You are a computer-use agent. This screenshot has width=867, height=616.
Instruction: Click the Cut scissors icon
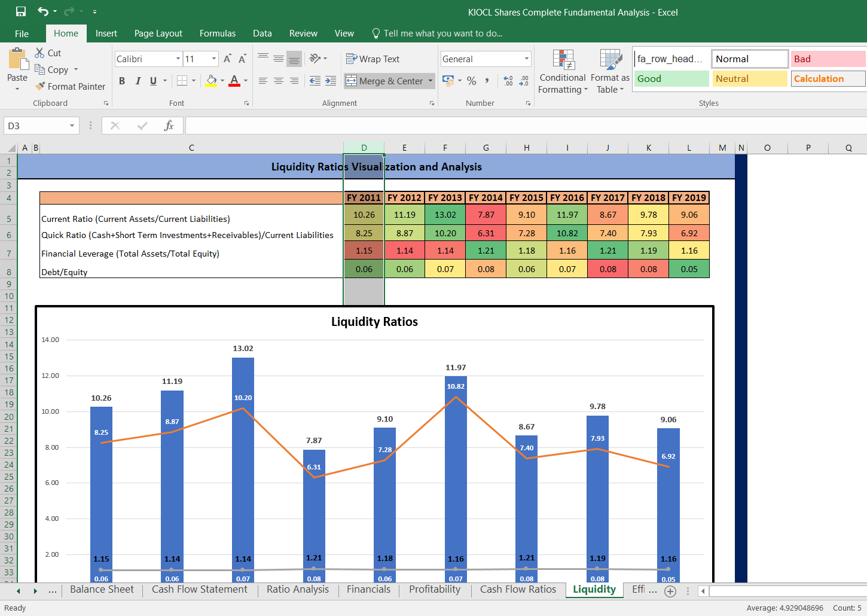point(39,53)
